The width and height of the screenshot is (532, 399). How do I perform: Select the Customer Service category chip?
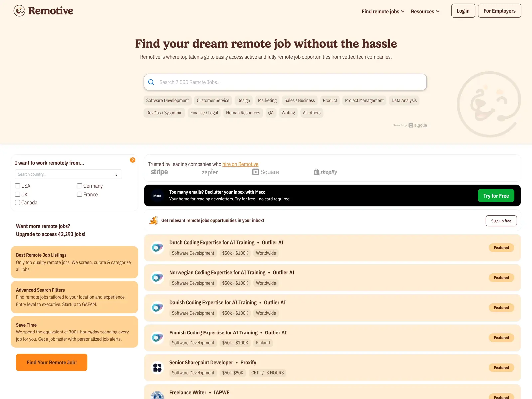point(213,100)
